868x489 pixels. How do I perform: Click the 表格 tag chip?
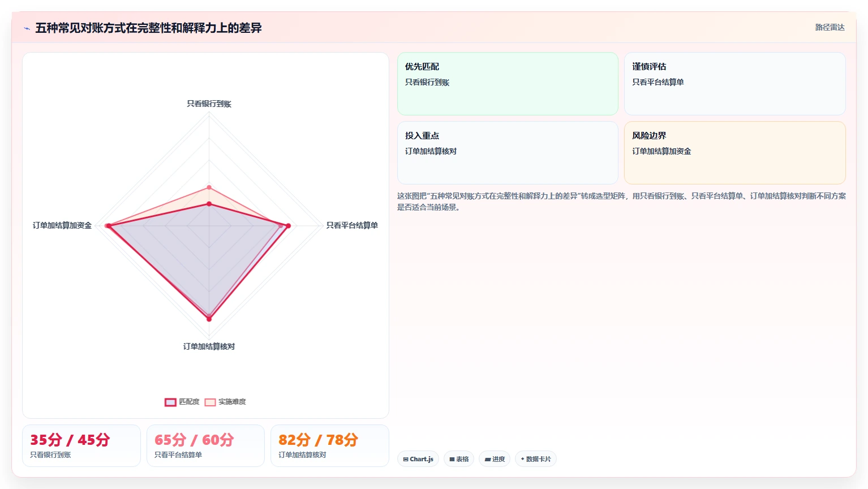[x=459, y=459]
